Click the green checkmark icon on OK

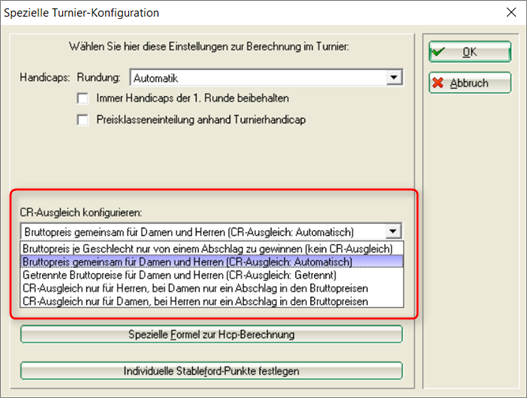(438, 52)
